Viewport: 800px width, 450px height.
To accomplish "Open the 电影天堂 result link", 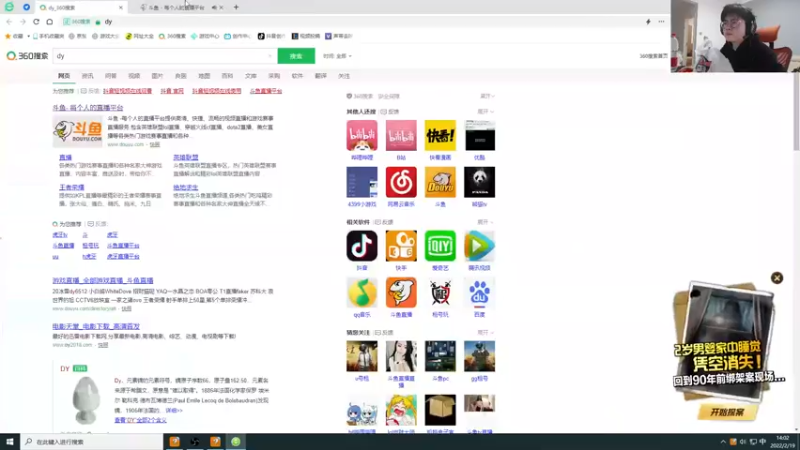I will (96, 327).
